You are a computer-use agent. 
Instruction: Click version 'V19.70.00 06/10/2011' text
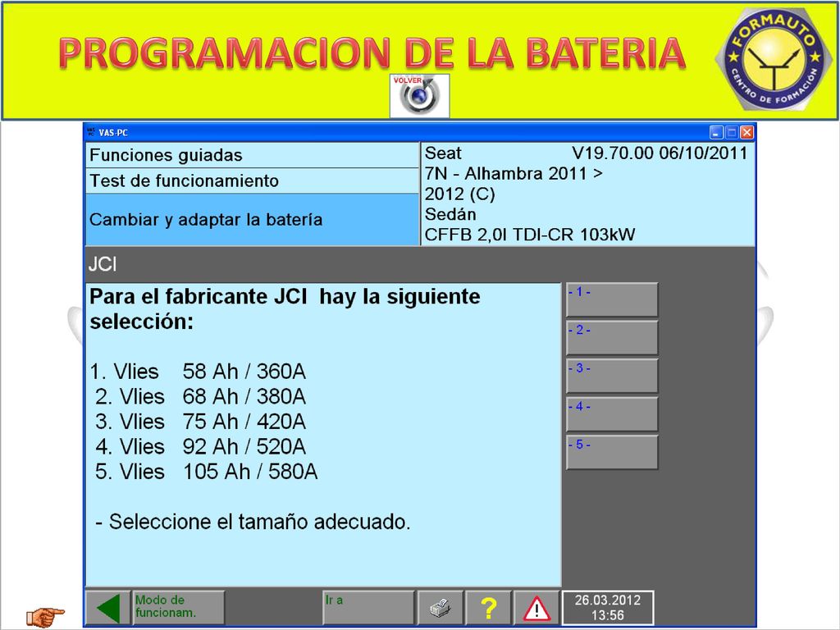(660, 153)
